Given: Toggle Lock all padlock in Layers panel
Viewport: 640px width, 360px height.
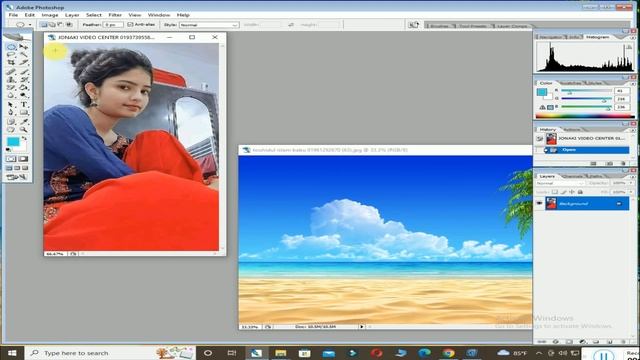Looking at the screenshot, I should [580, 192].
